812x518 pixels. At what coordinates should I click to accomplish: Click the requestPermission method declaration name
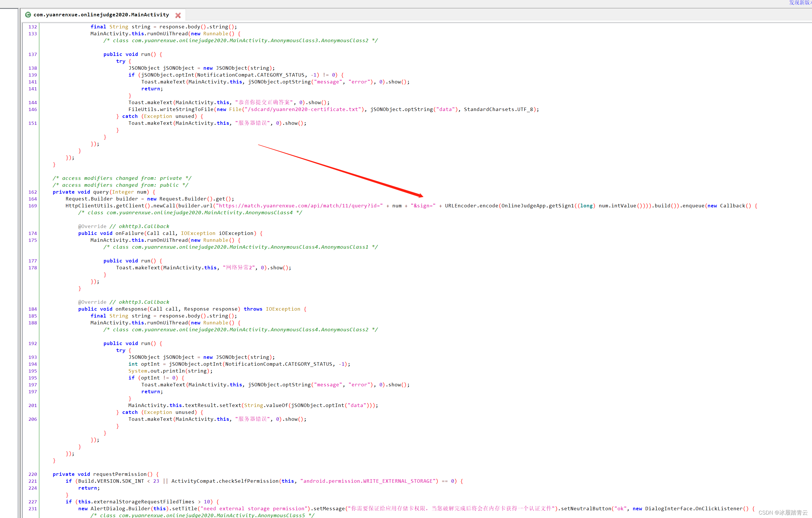120,474
